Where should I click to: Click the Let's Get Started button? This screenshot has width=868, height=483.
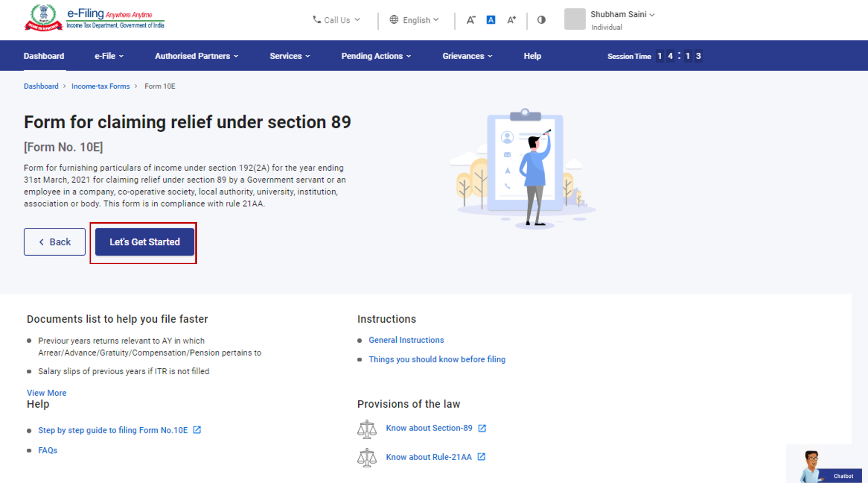click(x=144, y=242)
